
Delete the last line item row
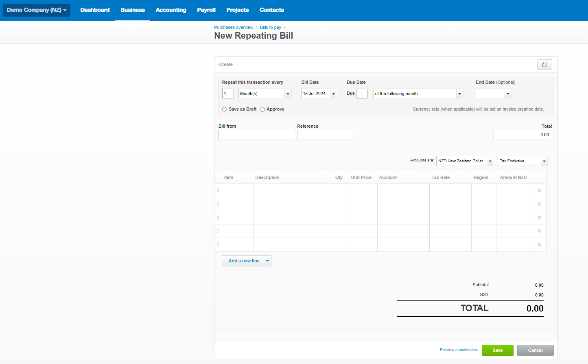(539, 244)
